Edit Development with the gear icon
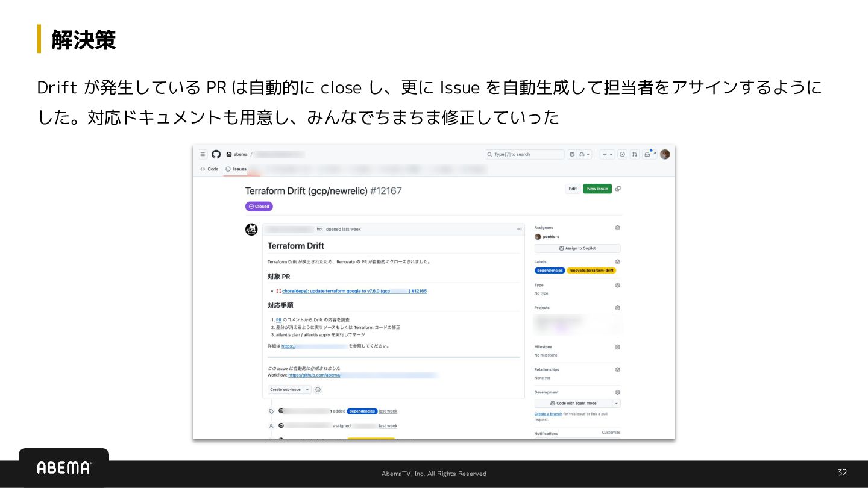This screenshot has height=488, width=868. 617,392
